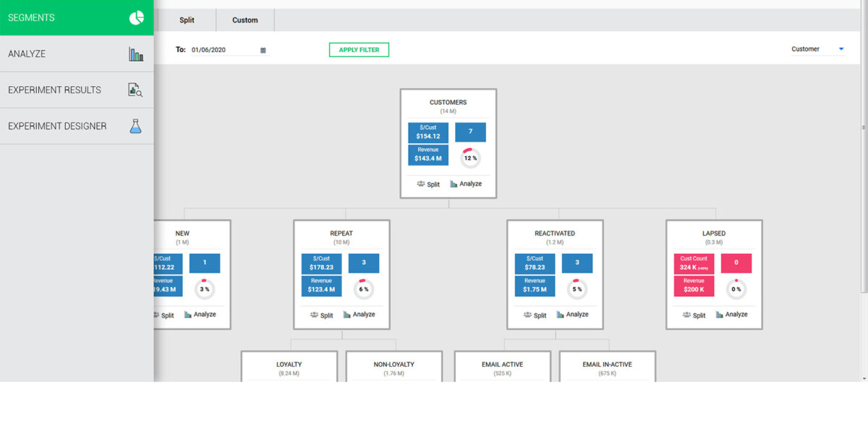Click the 12% donut progress on Customers card
The height and width of the screenshot is (434, 868).
pos(471,156)
